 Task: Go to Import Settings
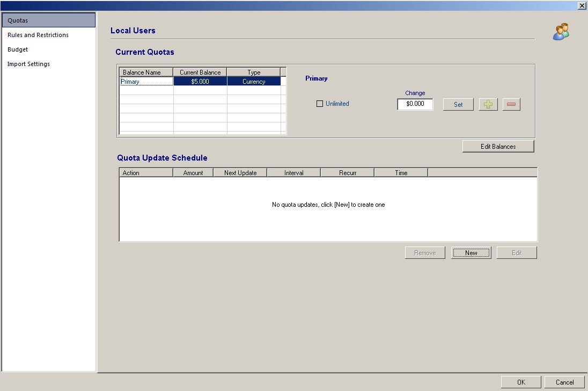[49, 64]
